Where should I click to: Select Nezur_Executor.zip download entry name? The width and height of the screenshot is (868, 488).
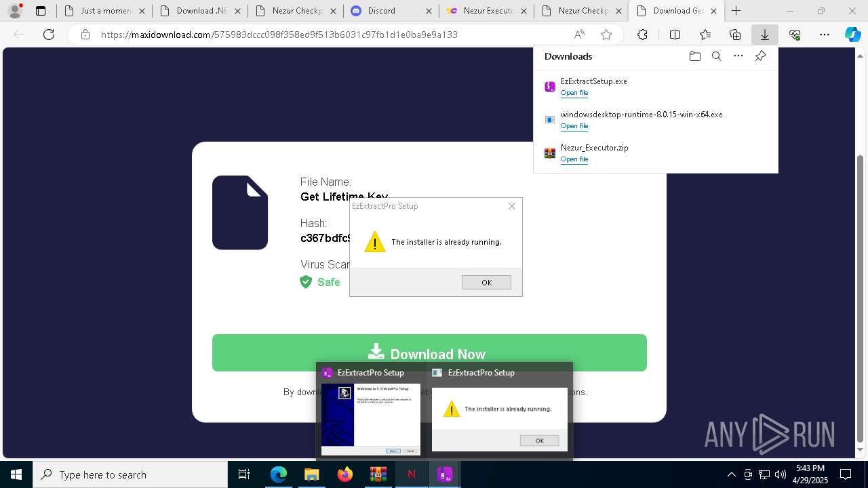click(x=595, y=148)
